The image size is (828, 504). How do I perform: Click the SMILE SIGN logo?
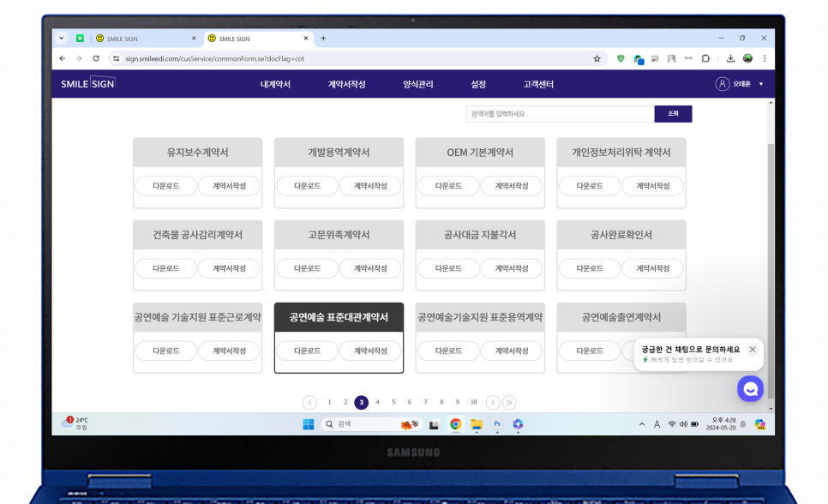click(x=87, y=83)
